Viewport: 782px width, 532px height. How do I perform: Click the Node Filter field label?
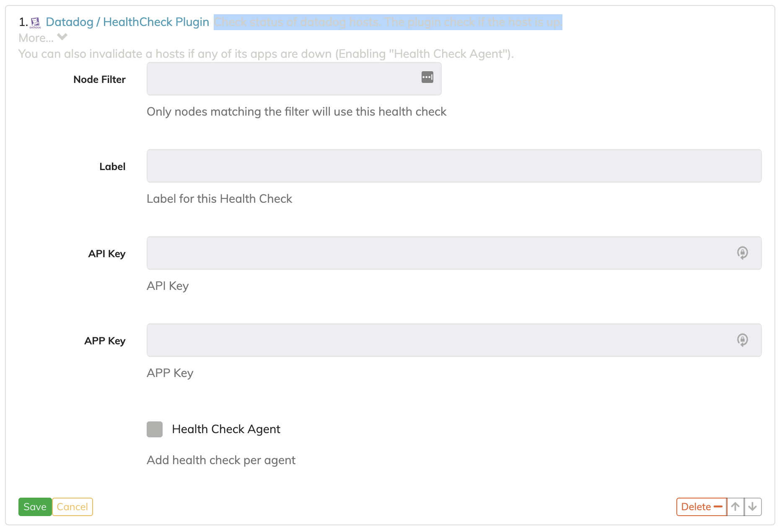pyautogui.click(x=100, y=80)
